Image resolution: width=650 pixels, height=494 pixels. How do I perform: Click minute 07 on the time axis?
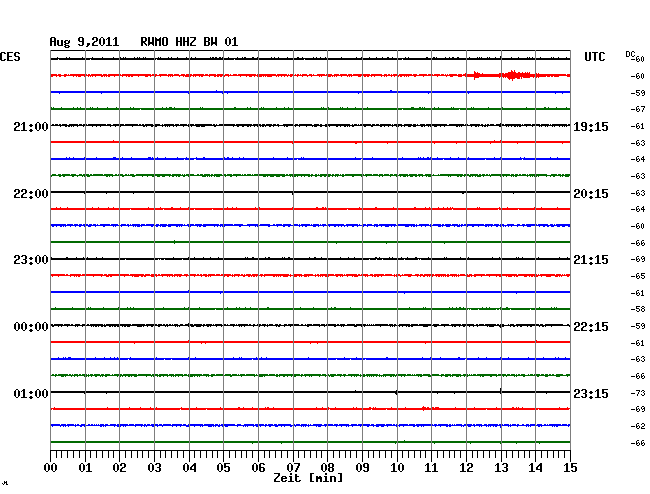click(293, 467)
